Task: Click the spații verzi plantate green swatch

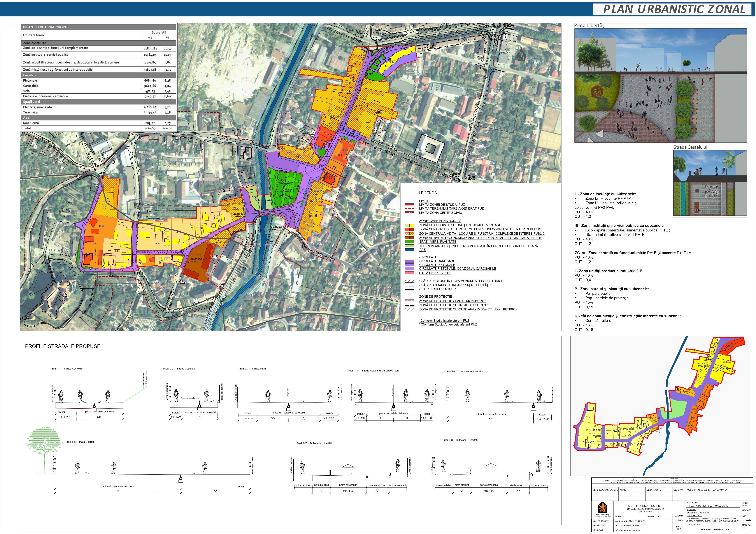Action: click(x=409, y=242)
